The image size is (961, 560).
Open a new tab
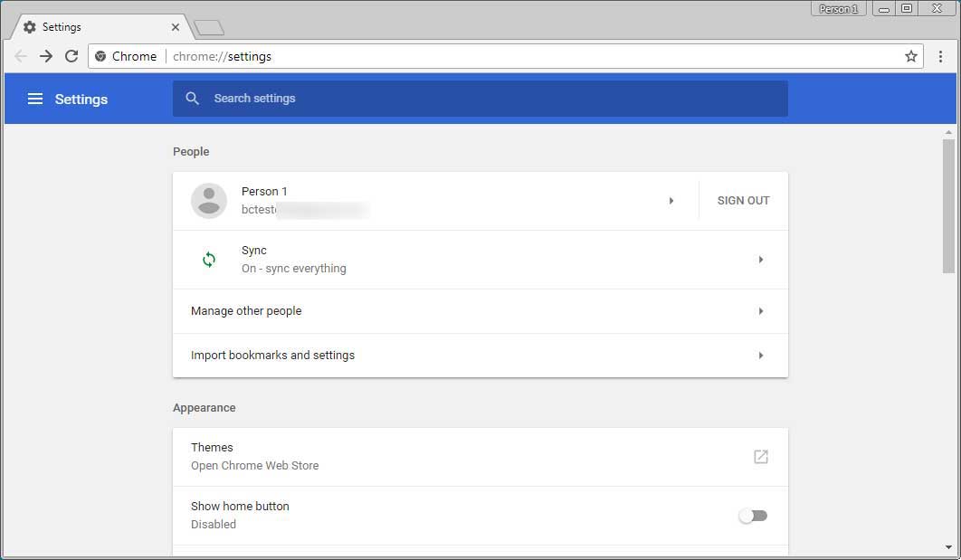tap(209, 27)
